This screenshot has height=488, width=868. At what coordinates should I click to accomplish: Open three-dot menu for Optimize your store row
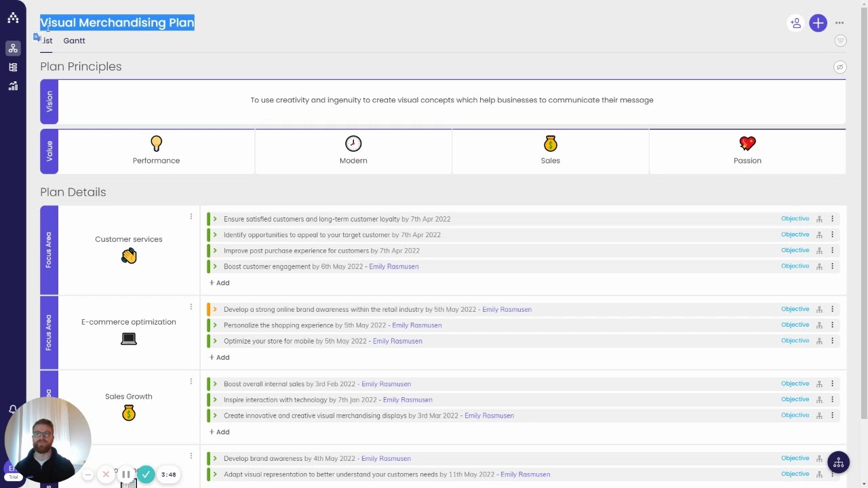click(832, 341)
